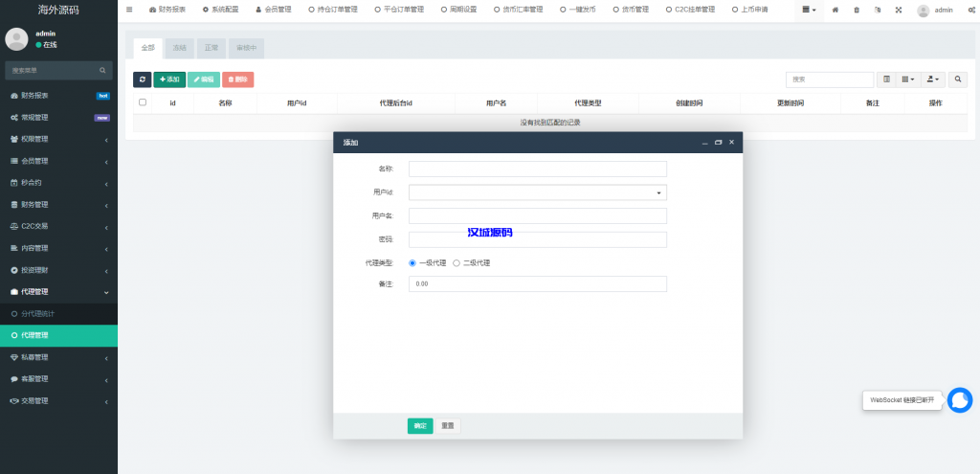Screen dimensions: 980x474
Task: Click the admin avatar in top bar
Action: (x=924, y=10)
